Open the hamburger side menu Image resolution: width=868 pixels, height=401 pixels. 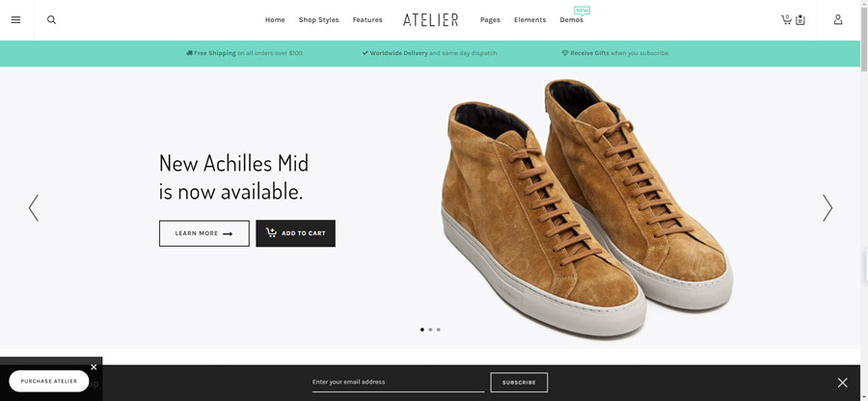click(x=16, y=20)
